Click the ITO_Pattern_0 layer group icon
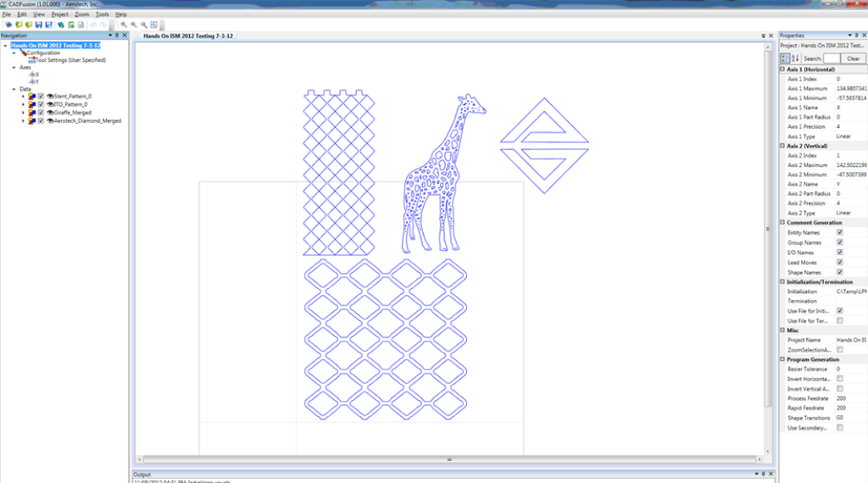Viewport: 868px width, 483px height. click(32, 104)
